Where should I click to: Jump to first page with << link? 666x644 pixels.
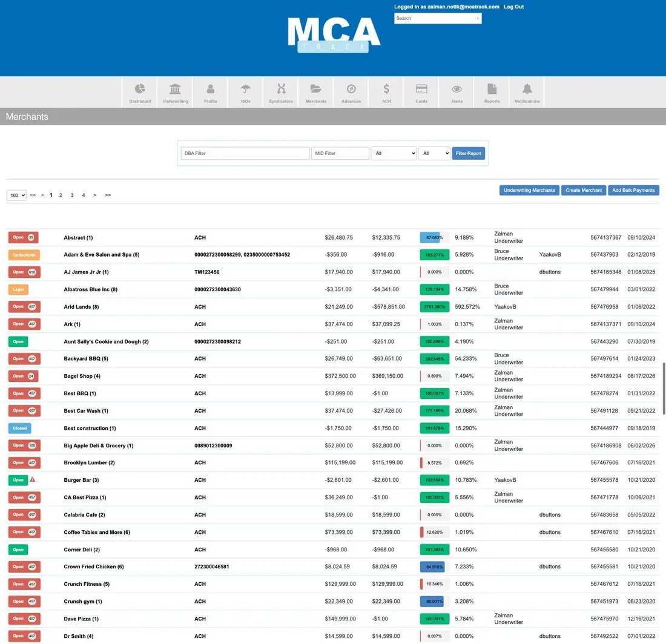[33, 195]
